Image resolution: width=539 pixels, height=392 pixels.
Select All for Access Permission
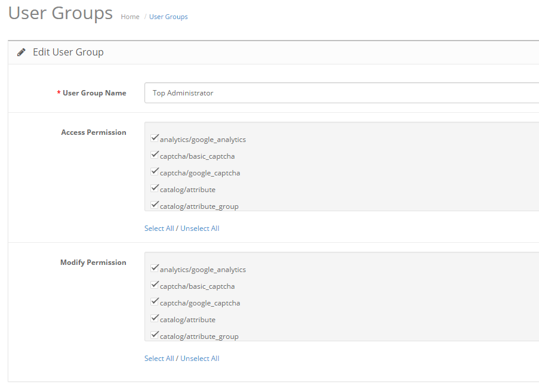pyautogui.click(x=159, y=229)
